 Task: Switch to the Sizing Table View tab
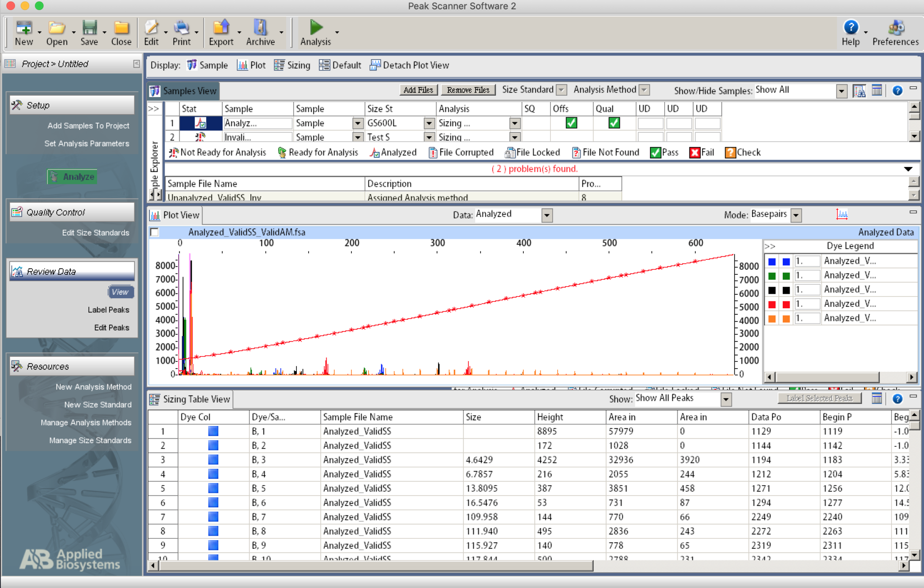coord(190,399)
